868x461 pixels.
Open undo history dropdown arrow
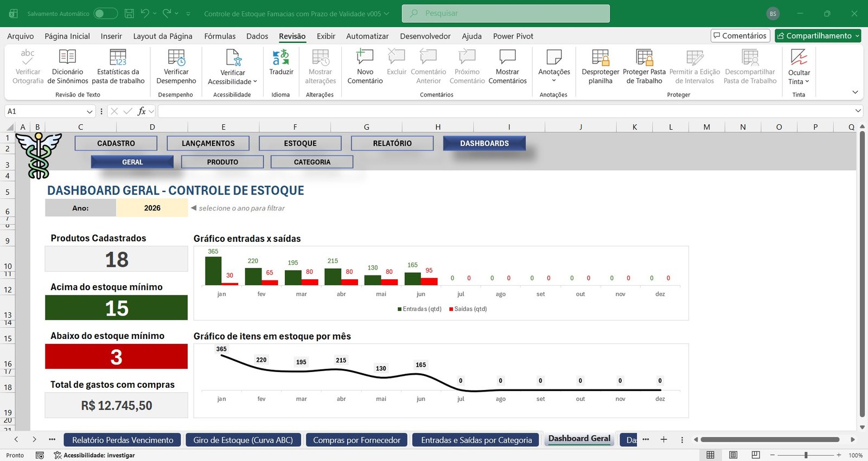tap(155, 14)
